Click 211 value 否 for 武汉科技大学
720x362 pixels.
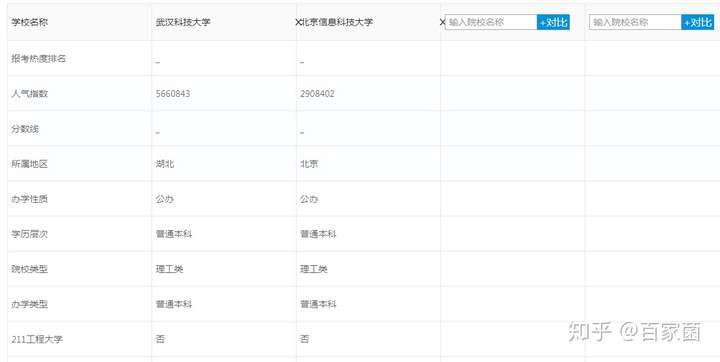pyautogui.click(x=160, y=339)
